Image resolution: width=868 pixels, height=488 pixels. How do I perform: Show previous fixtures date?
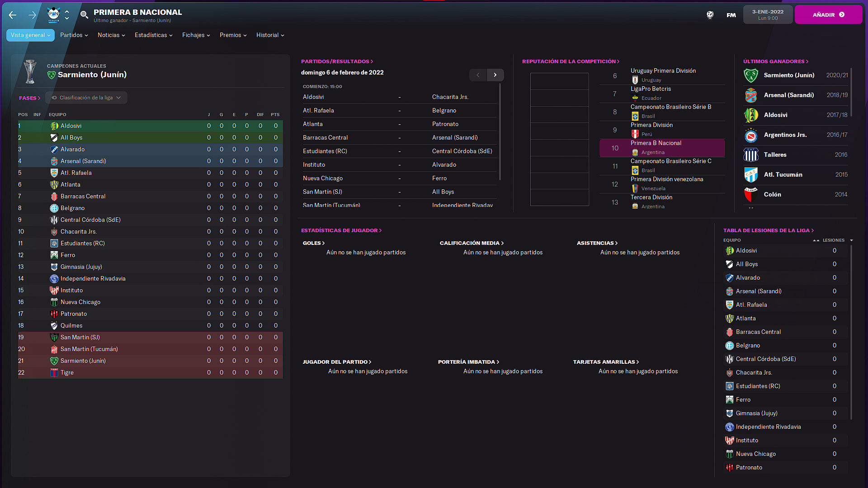coord(478,75)
